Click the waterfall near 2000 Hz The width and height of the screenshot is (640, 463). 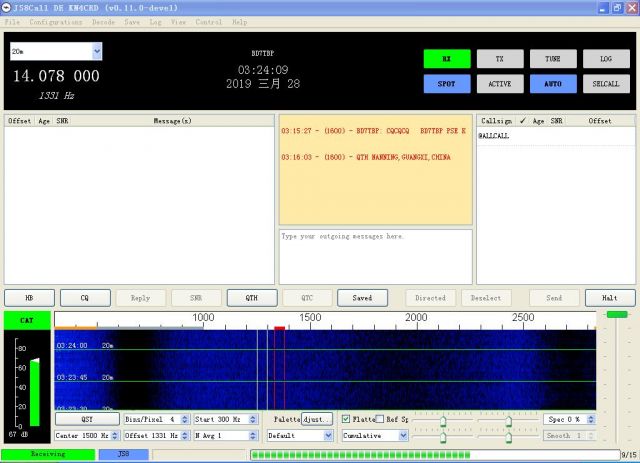tap(416, 370)
